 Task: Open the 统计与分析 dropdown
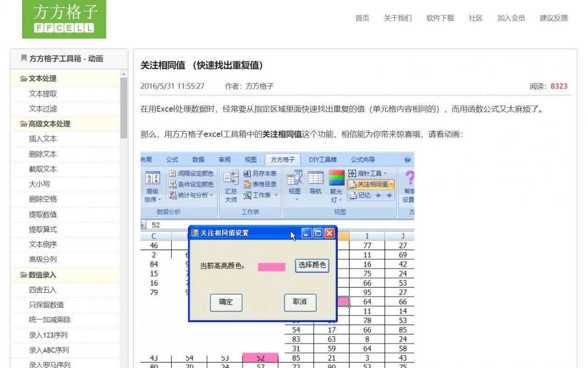click(212, 195)
